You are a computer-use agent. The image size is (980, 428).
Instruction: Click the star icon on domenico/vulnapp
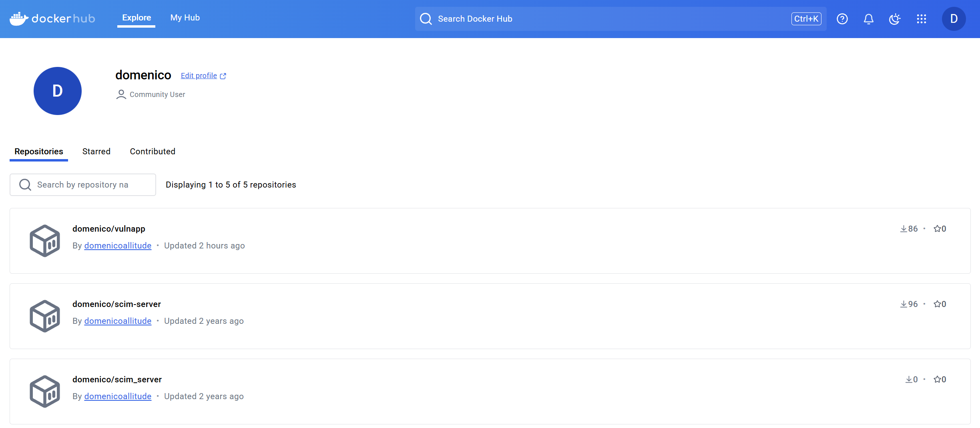[x=937, y=228]
